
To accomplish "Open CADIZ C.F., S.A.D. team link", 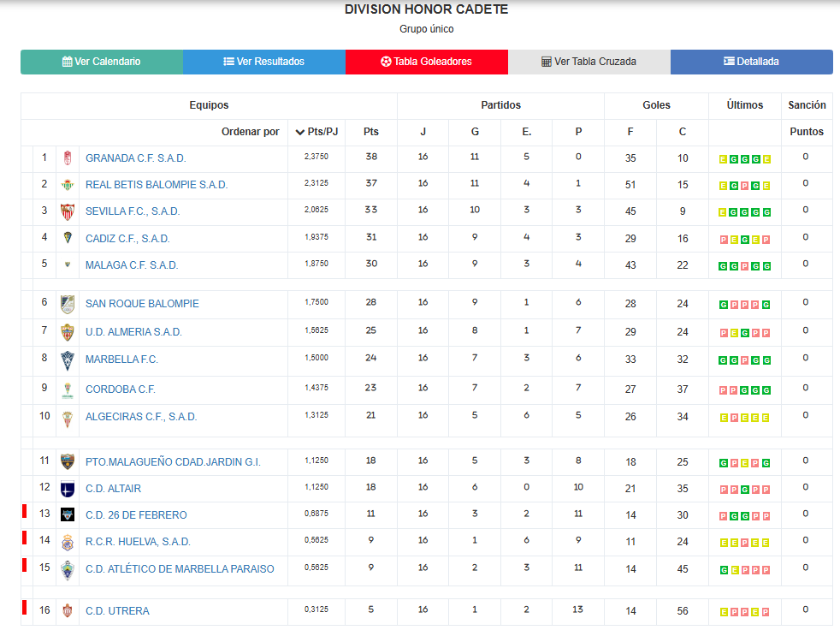I will pos(127,239).
